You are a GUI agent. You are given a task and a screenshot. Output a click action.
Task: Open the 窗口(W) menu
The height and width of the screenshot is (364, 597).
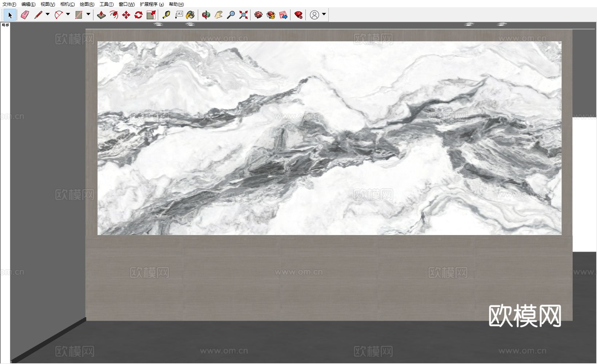127,4
